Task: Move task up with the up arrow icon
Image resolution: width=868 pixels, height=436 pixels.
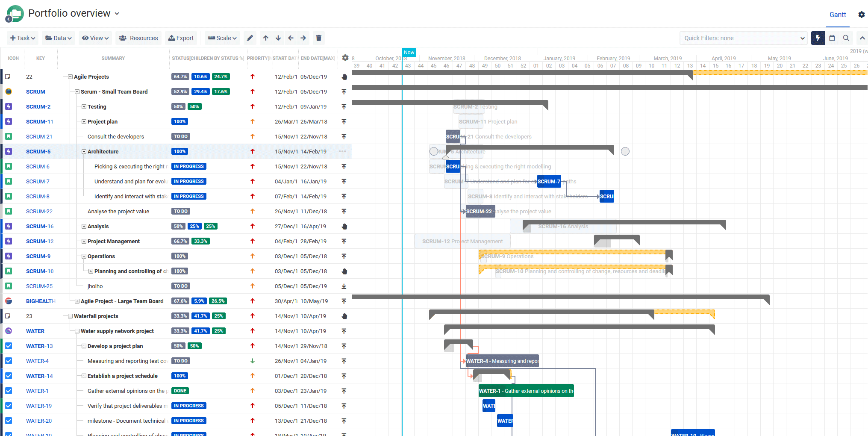Action: pos(266,38)
